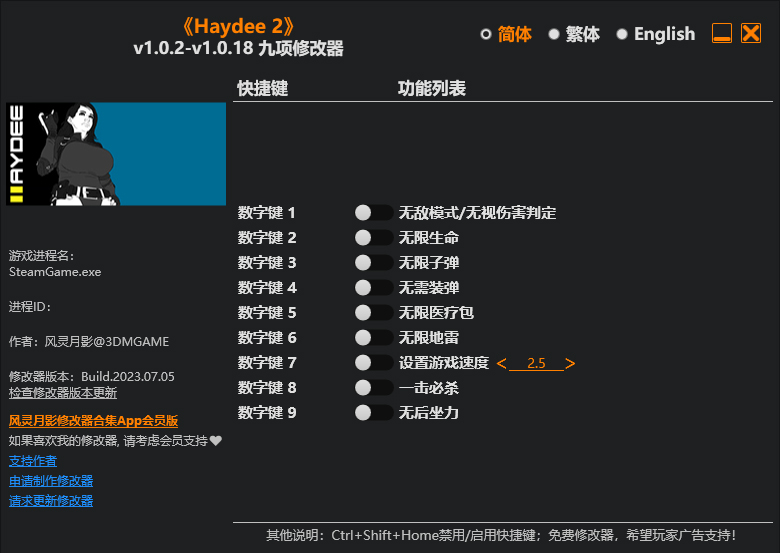Switch on 无限地雷 toggle

(x=374, y=338)
